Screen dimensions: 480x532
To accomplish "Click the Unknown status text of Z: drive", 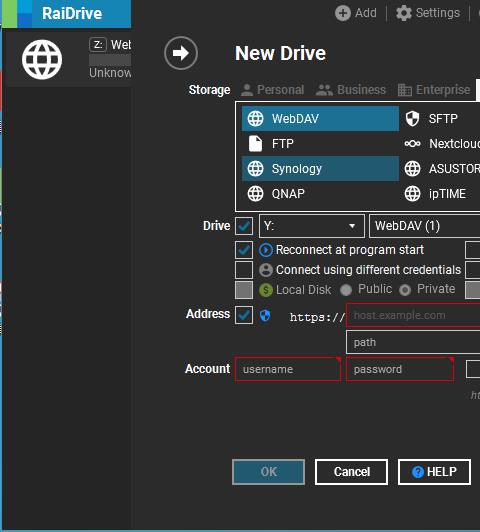I will (110, 73).
